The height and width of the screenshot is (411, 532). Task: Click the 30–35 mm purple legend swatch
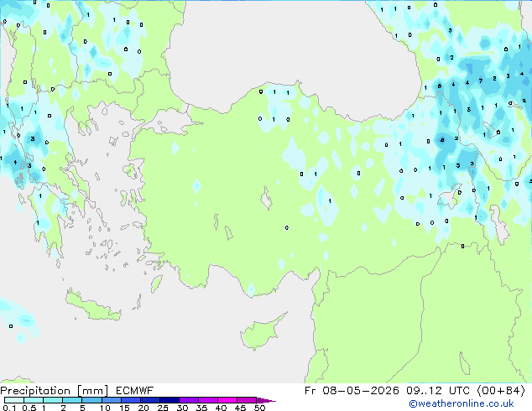[x=188, y=400]
